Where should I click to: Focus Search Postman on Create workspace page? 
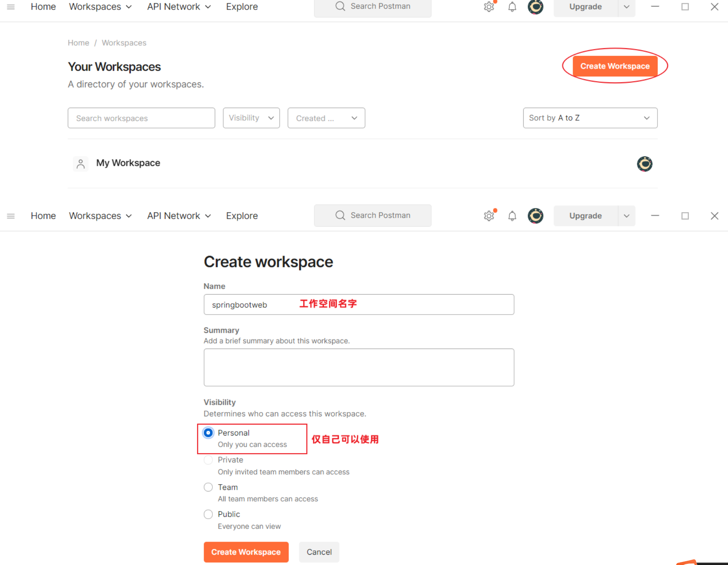373,216
